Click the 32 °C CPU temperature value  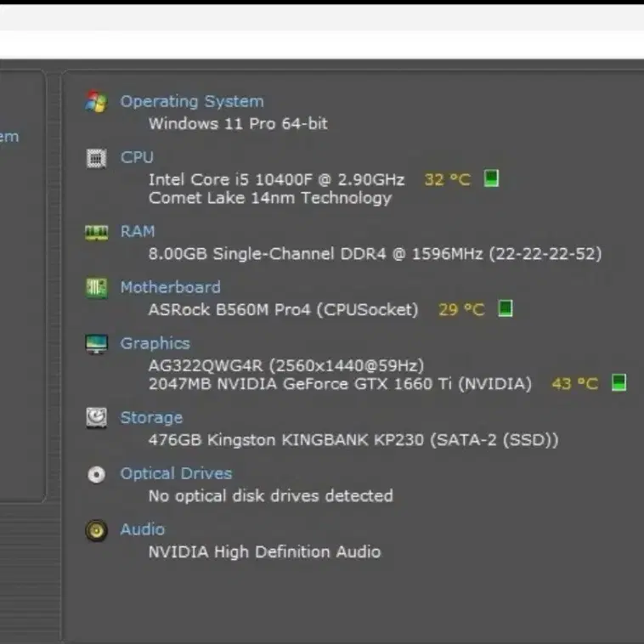point(447,179)
